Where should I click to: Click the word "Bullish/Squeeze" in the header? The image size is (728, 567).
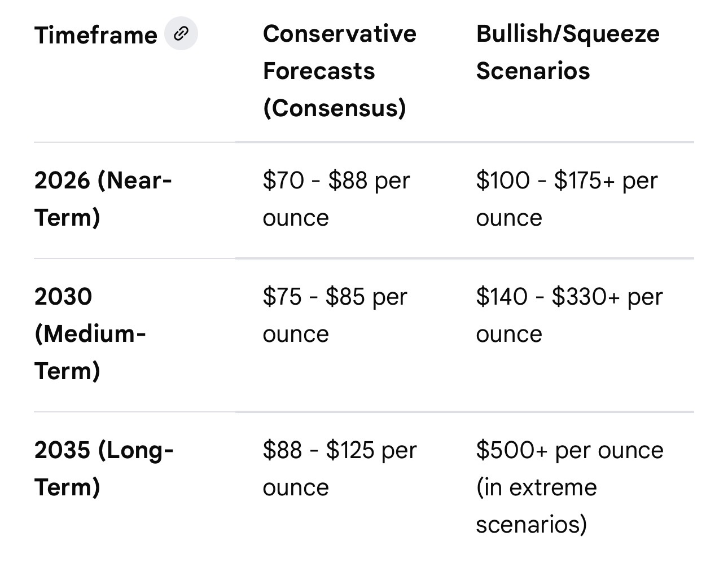tap(567, 34)
